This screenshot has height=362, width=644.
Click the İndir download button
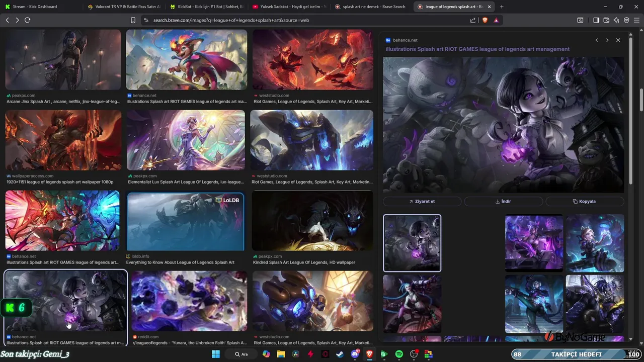pos(503,201)
